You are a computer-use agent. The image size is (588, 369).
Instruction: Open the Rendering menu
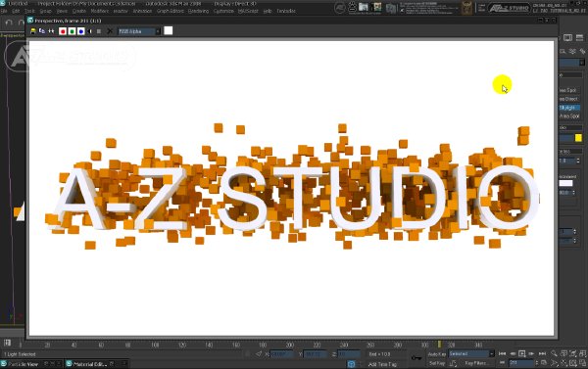click(198, 11)
